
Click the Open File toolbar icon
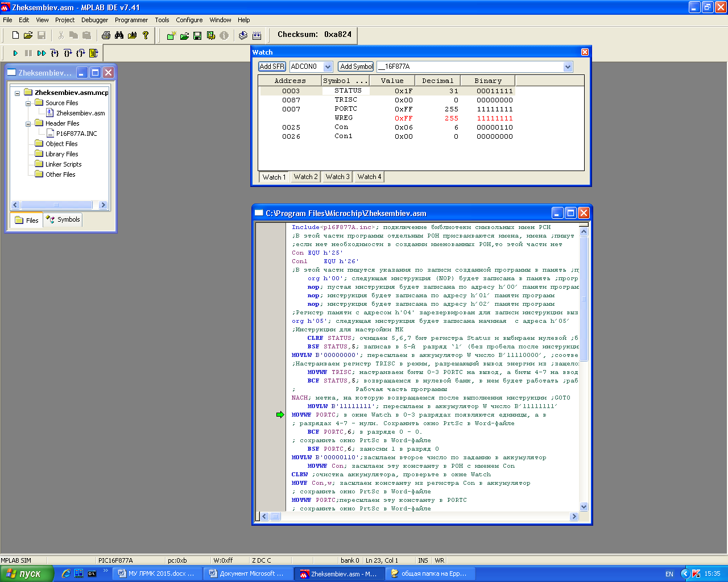pyautogui.click(x=28, y=35)
